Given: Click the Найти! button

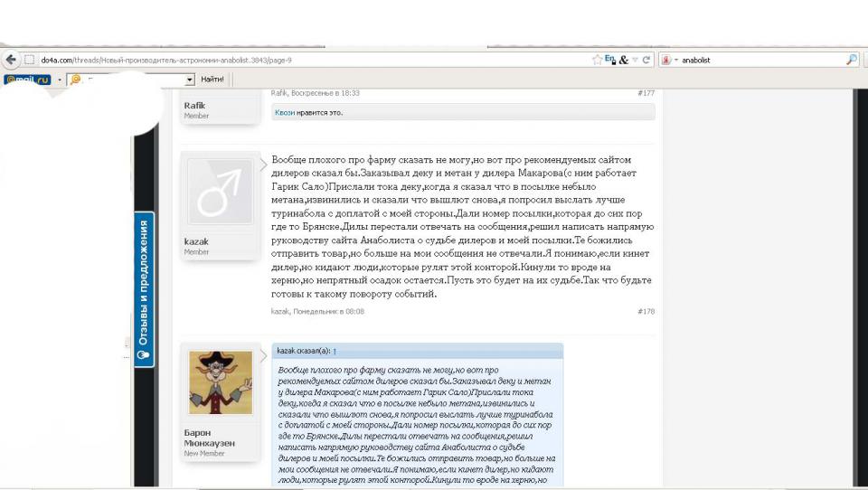Looking at the screenshot, I should pyautogui.click(x=212, y=80).
